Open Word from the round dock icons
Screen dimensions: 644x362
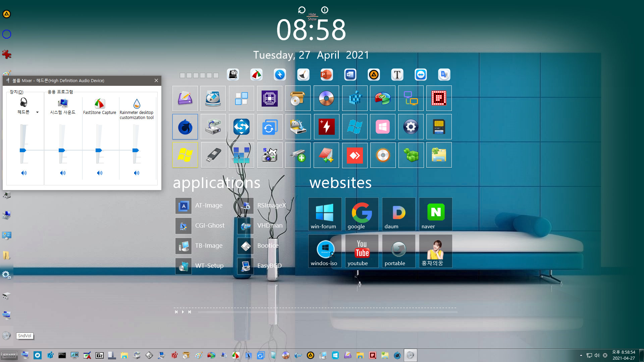pyautogui.click(x=350, y=74)
